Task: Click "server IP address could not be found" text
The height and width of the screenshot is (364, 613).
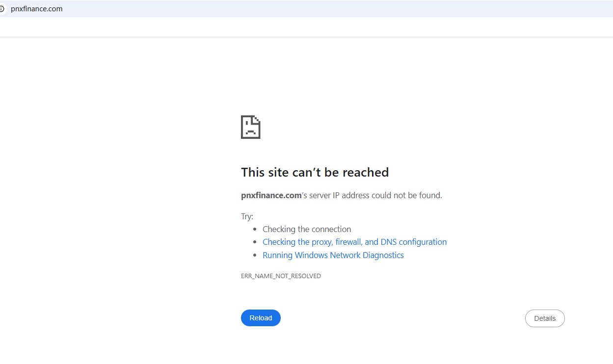Action: (375, 195)
